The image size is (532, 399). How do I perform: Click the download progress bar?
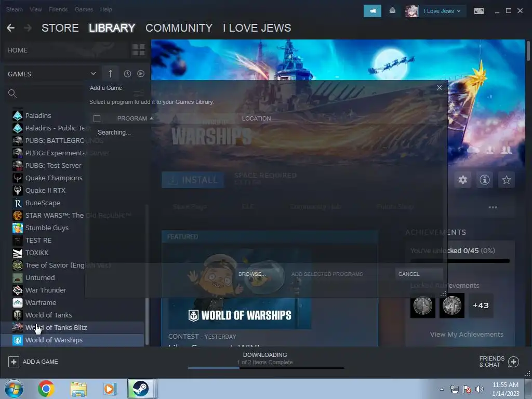tap(265, 368)
